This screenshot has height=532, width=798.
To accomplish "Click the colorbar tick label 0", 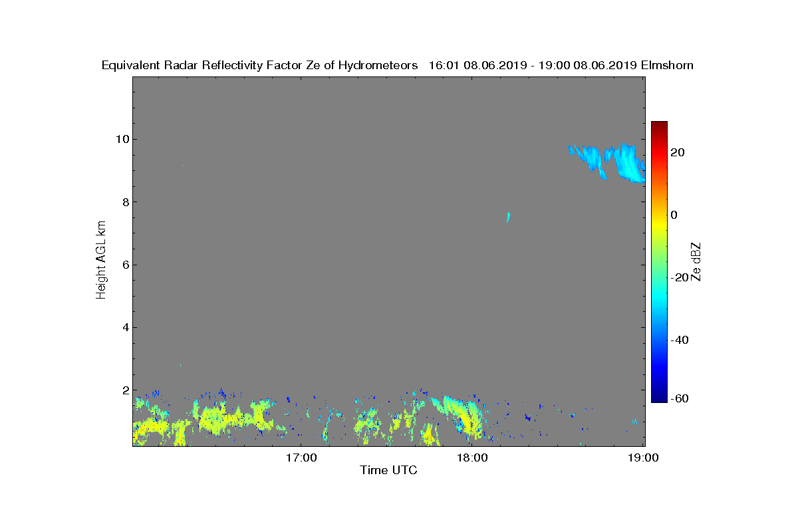I will 674,215.
